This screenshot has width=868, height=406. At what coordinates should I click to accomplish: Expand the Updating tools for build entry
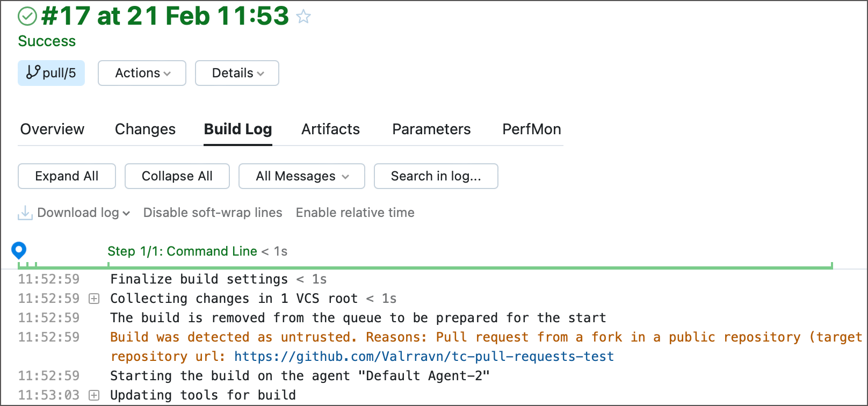click(x=94, y=395)
